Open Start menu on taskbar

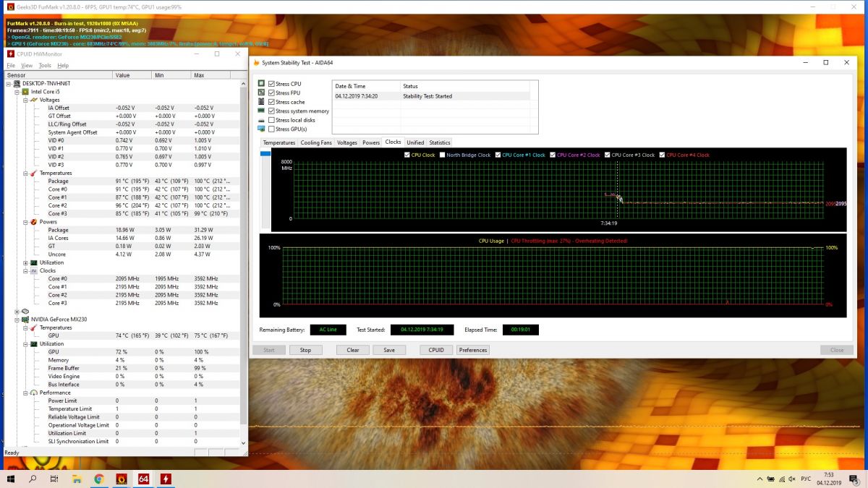(x=12, y=479)
